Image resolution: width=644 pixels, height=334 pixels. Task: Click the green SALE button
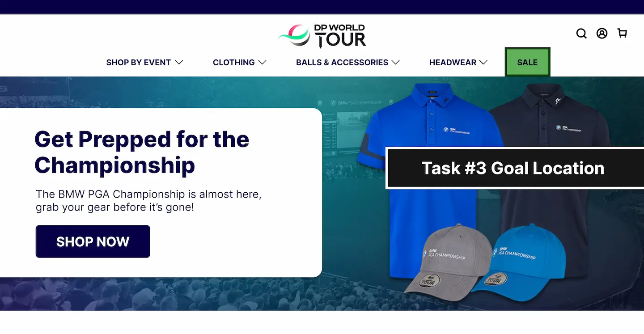(528, 62)
